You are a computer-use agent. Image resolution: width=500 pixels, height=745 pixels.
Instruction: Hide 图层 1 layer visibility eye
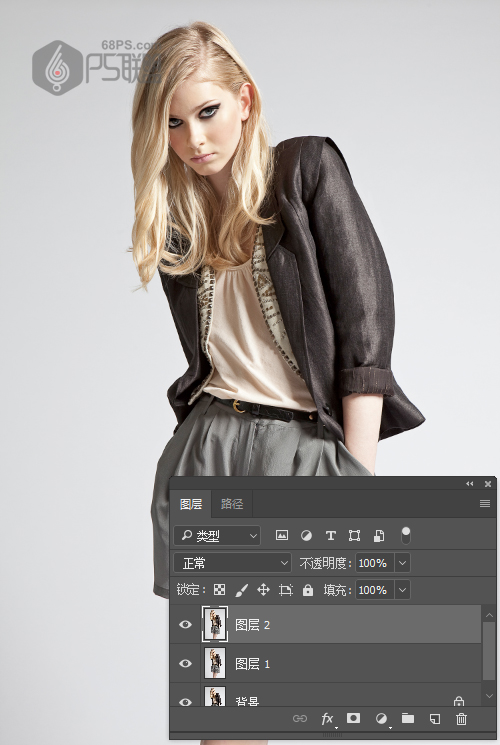coord(185,663)
